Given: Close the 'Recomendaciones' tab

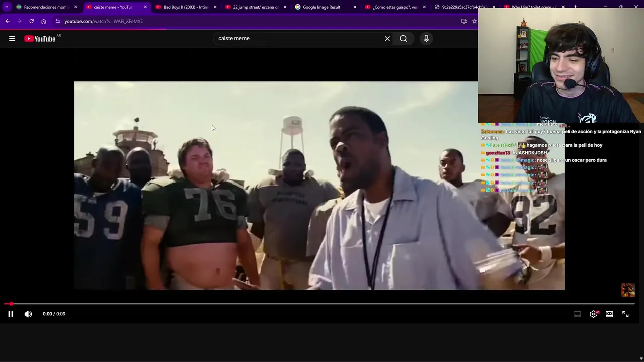Looking at the screenshot, I should [x=76, y=7].
